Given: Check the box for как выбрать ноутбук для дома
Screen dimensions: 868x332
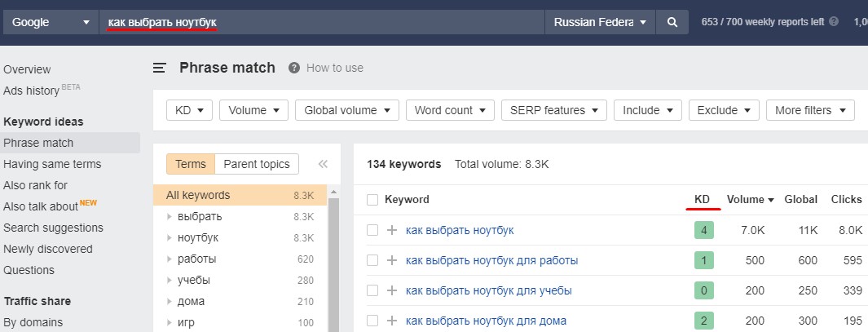Looking at the screenshot, I should [x=372, y=321].
